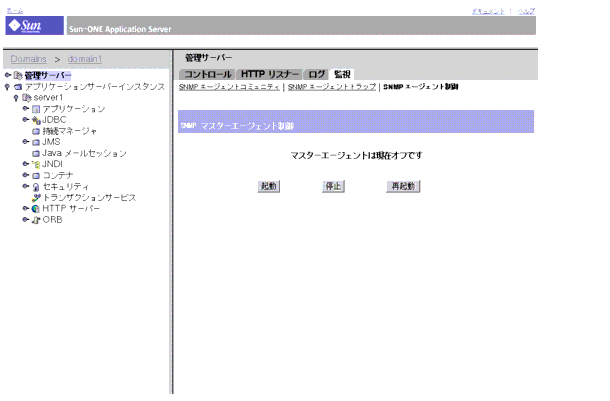Click the server1 instance icon

27,98
